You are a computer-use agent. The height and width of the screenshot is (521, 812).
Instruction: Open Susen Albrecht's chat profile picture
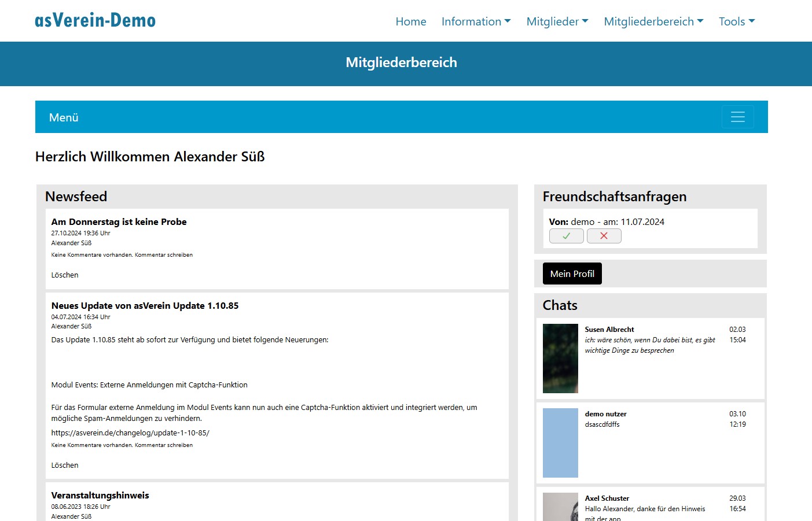point(560,359)
